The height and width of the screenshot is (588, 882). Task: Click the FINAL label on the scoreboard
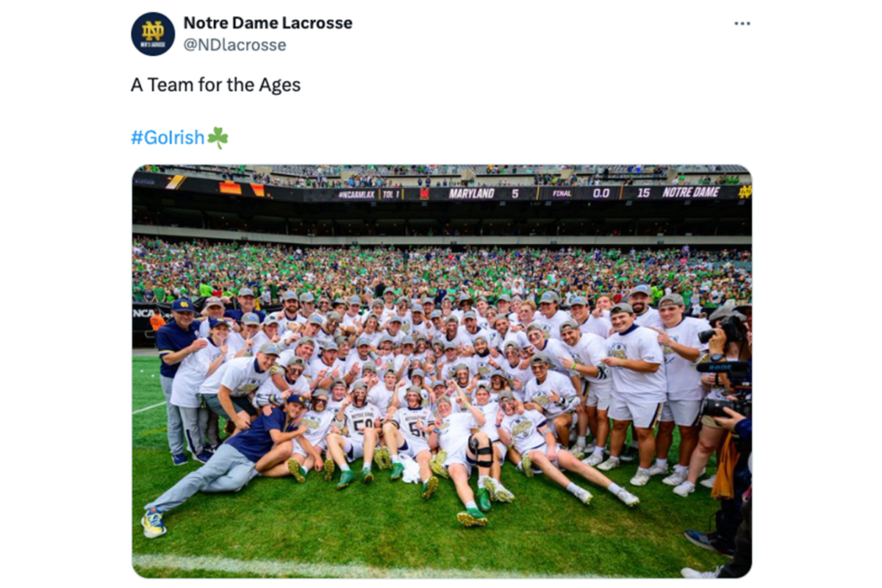click(562, 193)
